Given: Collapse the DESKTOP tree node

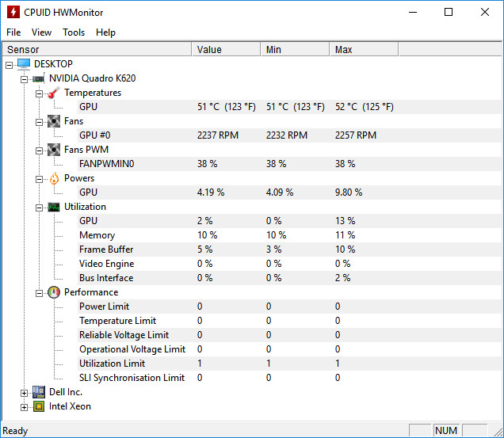Looking at the screenshot, I should pyautogui.click(x=9, y=65).
